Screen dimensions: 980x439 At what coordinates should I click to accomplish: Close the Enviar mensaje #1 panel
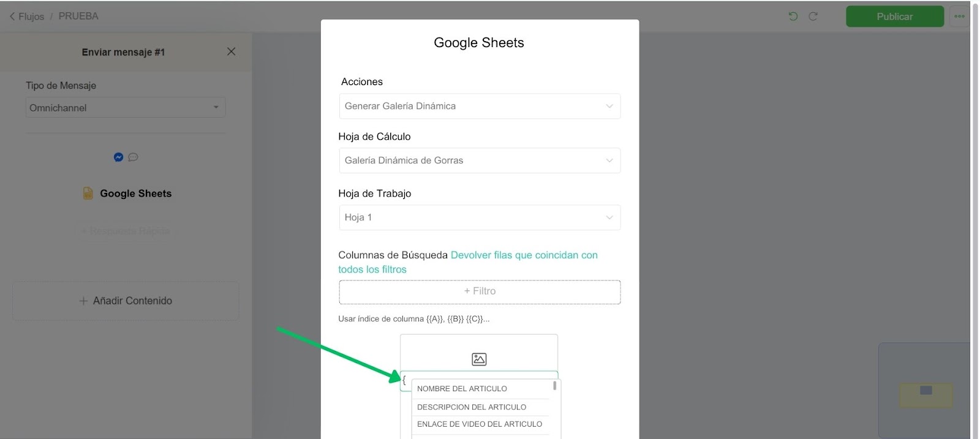pos(231,51)
